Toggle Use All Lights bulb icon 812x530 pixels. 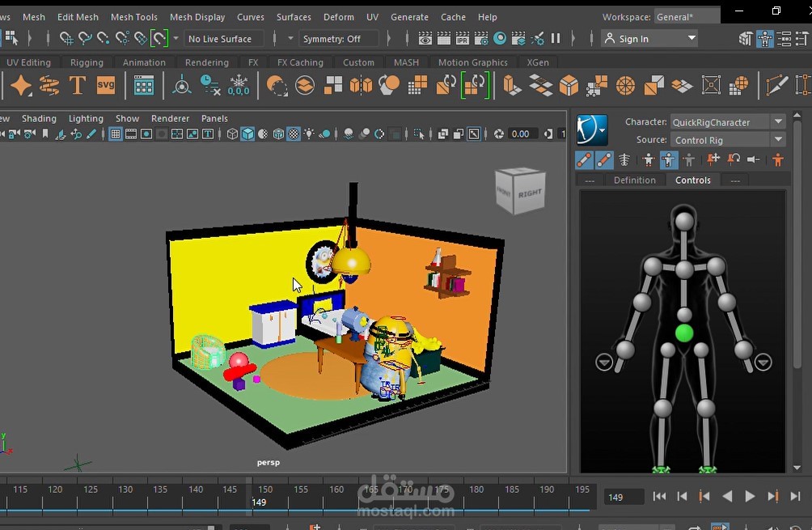click(309, 134)
